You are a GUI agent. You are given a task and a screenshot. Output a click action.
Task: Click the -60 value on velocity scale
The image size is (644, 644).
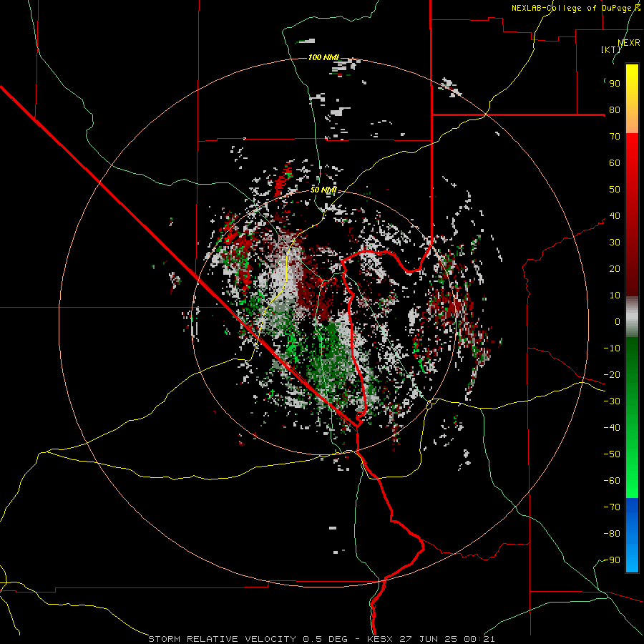(612, 481)
